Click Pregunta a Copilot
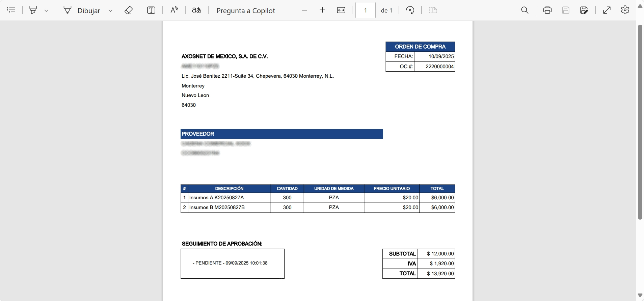 pos(246,10)
